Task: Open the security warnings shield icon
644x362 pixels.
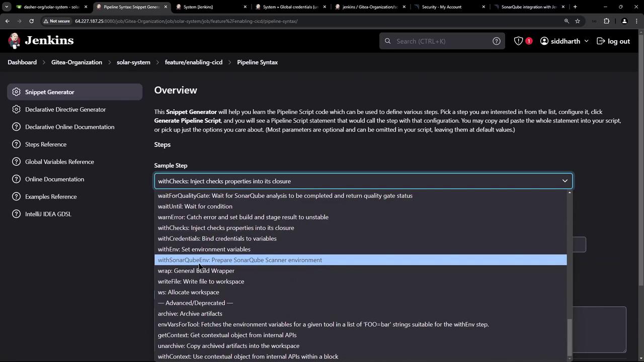Action: [518, 41]
